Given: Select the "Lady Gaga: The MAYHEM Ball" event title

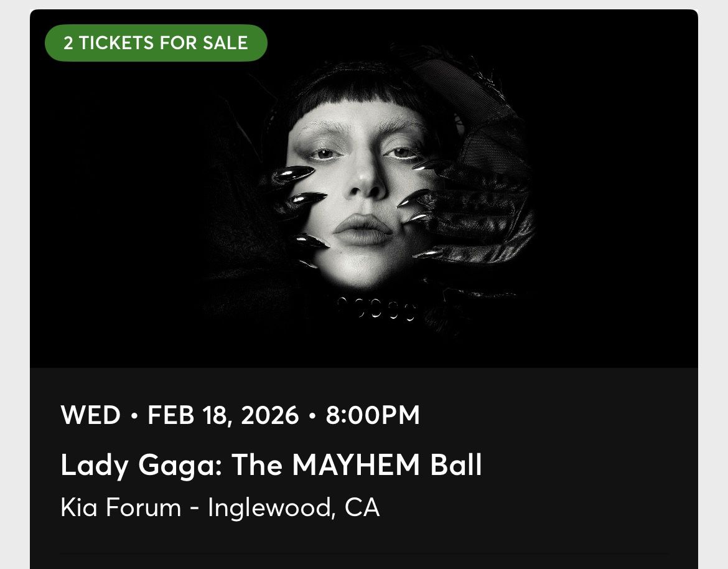Looking at the screenshot, I should (271, 465).
